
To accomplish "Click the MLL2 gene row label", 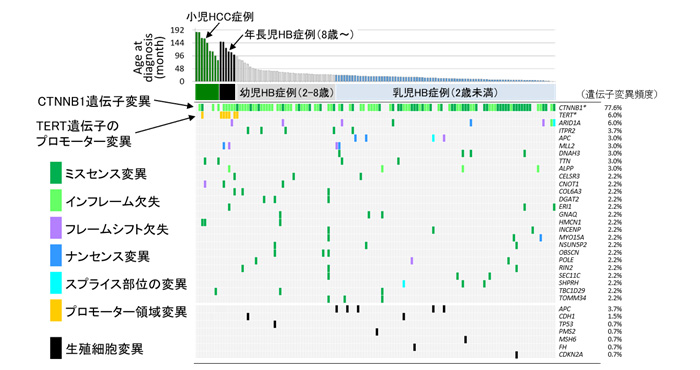I will pos(567,146).
